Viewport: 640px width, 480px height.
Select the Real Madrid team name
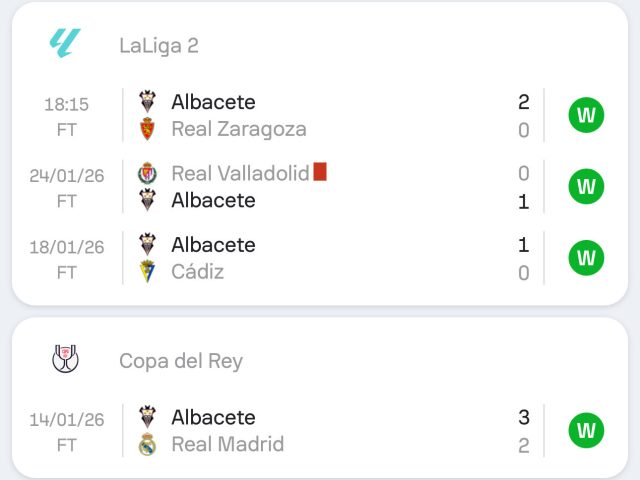[227, 445]
